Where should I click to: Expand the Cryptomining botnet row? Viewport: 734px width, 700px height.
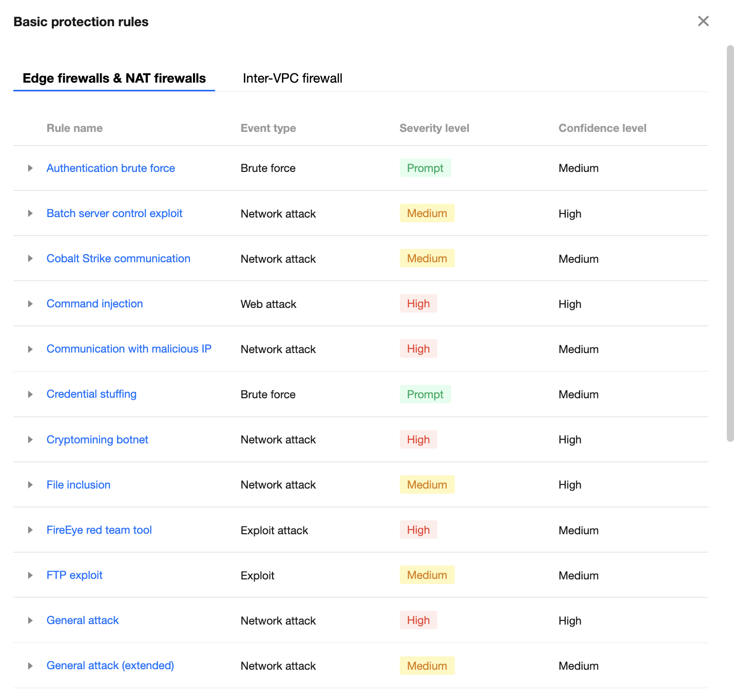30,440
